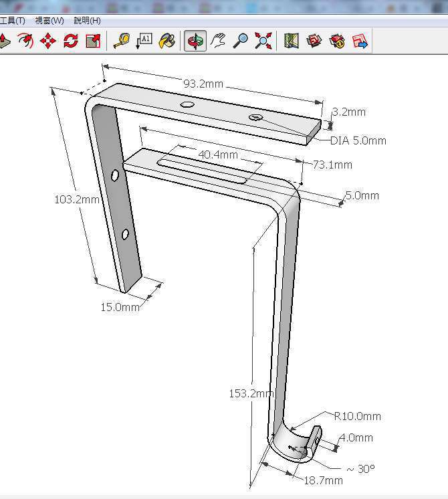Click the Zoom Extents tool
Viewport: 448px width, 499px height.
[x=263, y=41]
